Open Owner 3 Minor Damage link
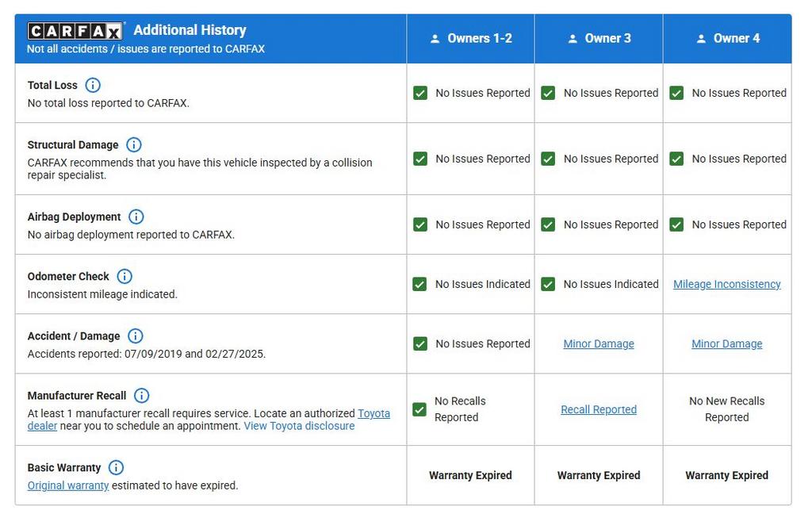This screenshot has height=514, width=812. pos(599,343)
